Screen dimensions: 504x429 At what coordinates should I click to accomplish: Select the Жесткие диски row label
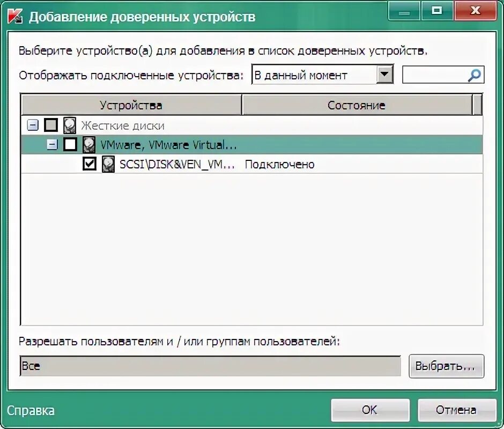click(123, 125)
